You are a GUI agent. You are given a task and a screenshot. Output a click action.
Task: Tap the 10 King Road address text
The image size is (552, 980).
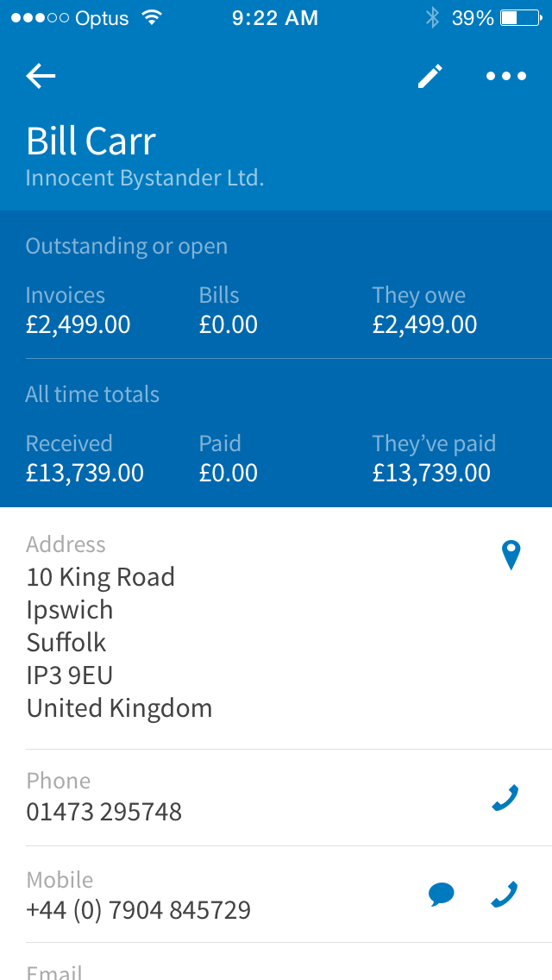101,577
